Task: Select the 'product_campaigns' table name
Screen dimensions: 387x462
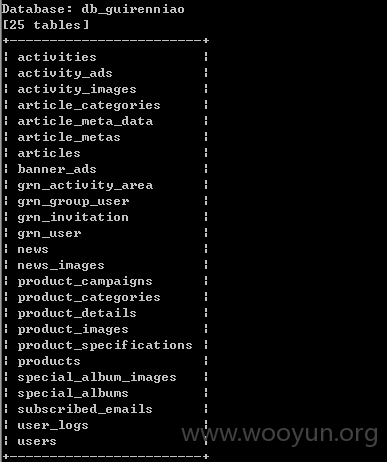Action: [x=85, y=281]
